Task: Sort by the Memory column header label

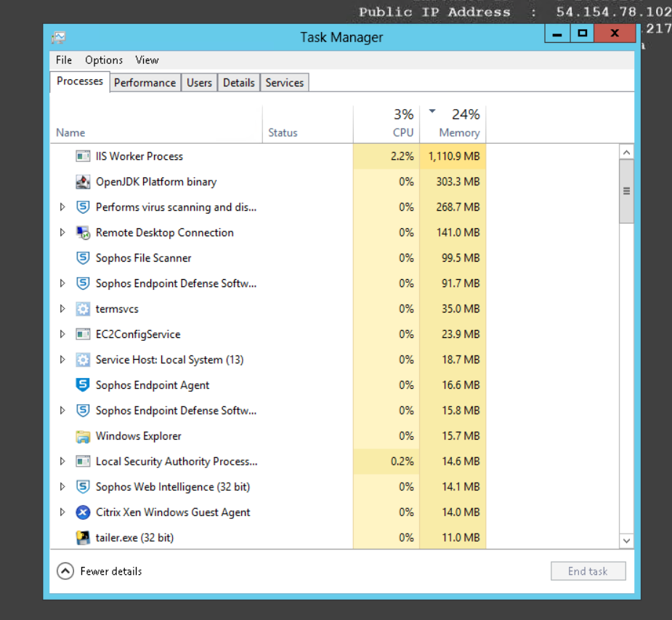Action: [x=459, y=133]
